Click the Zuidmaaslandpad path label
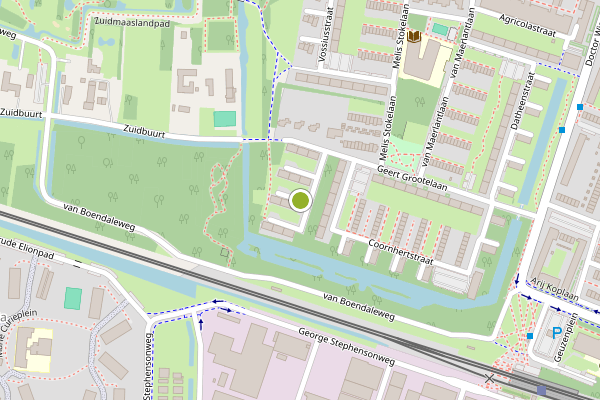600x400 pixels. pos(132,22)
